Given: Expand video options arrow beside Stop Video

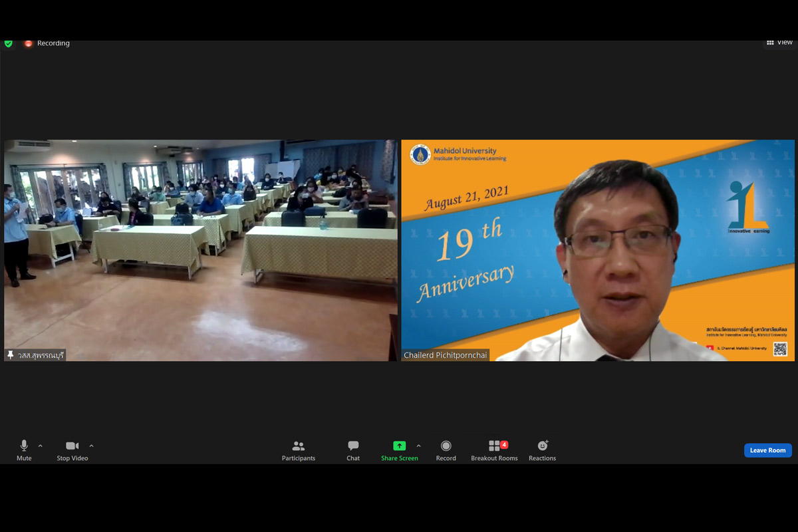Looking at the screenshot, I should pos(91,446).
